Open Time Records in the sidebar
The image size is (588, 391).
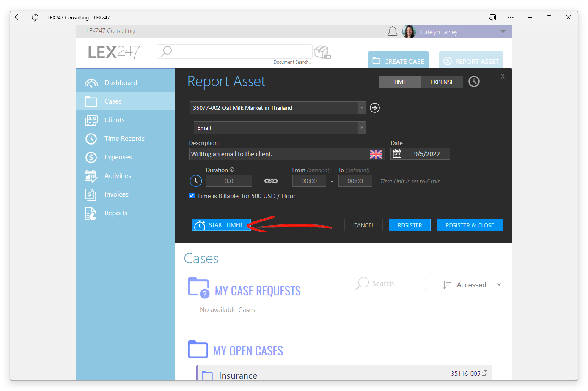[126, 139]
